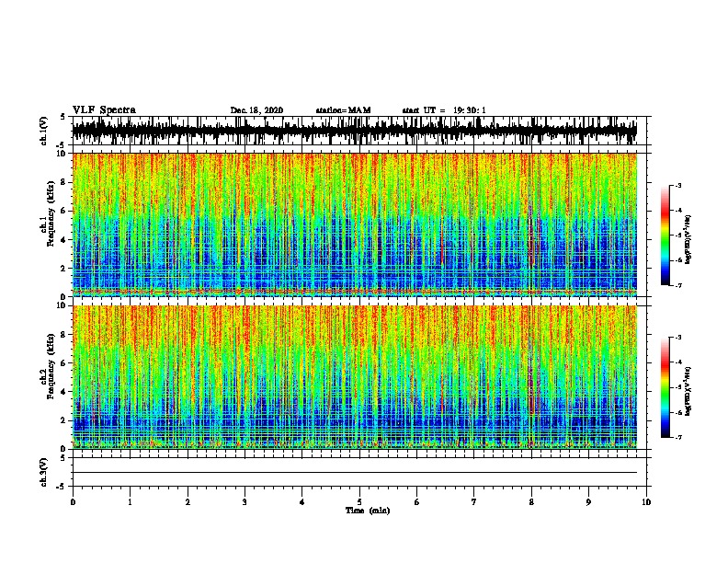Image resolution: width=728 pixels, height=563 pixels.
Task: Select the ch.1 colorbar log(PSD) label
Action: pos(688,239)
